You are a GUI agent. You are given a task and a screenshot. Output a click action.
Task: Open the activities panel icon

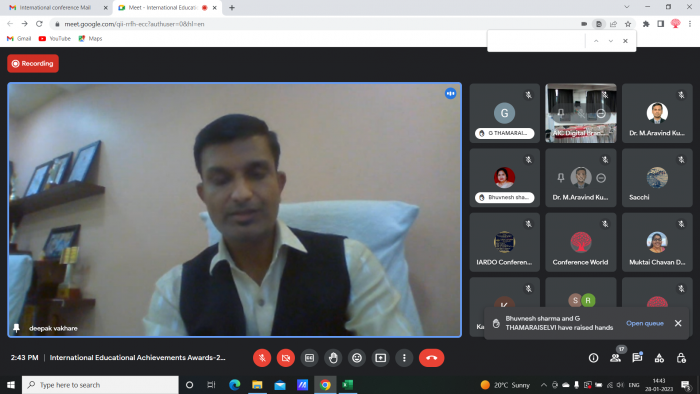click(659, 358)
